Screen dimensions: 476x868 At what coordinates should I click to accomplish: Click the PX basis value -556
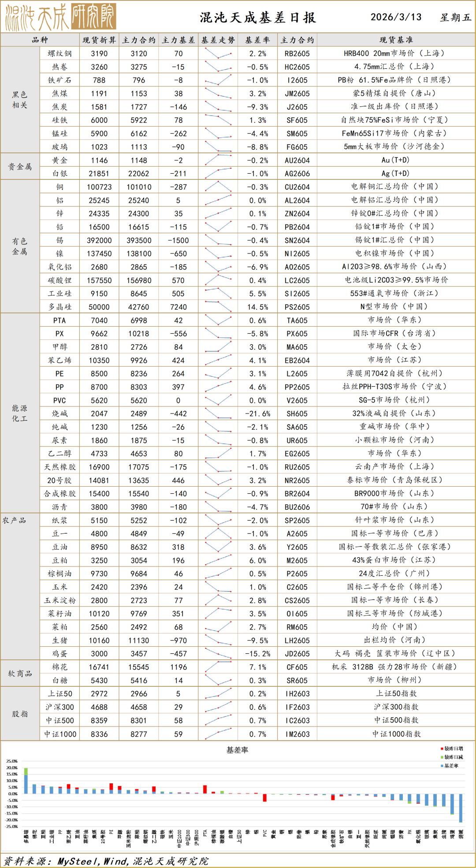click(178, 334)
